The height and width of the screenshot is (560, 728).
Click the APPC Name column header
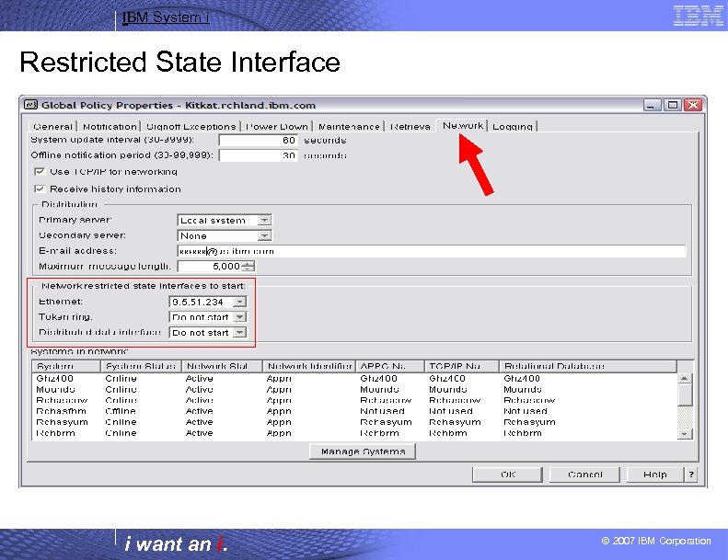[390, 366]
